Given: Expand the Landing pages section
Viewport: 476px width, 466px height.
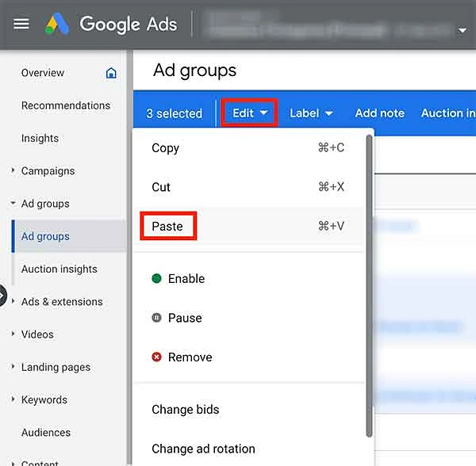Looking at the screenshot, I should 13,367.
